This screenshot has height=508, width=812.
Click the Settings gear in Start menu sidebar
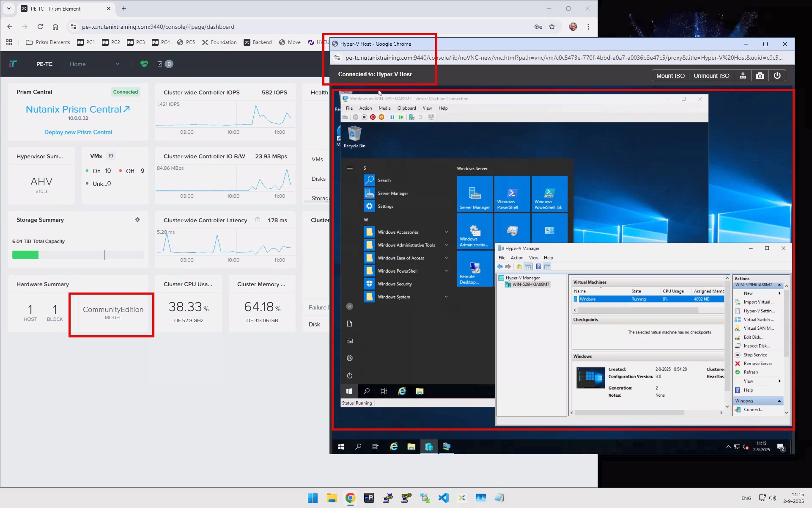(350, 358)
